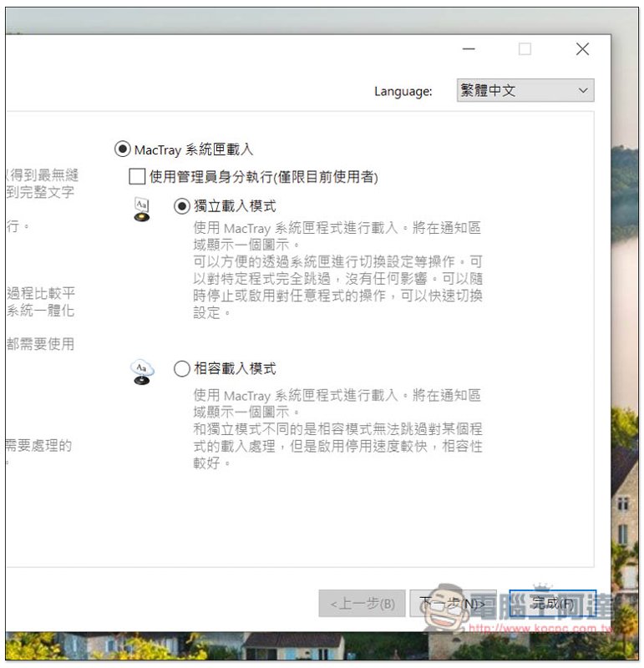Finish setup with the 完成(F) button
Image resolution: width=644 pixels, height=668 pixels.
coord(553,604)
